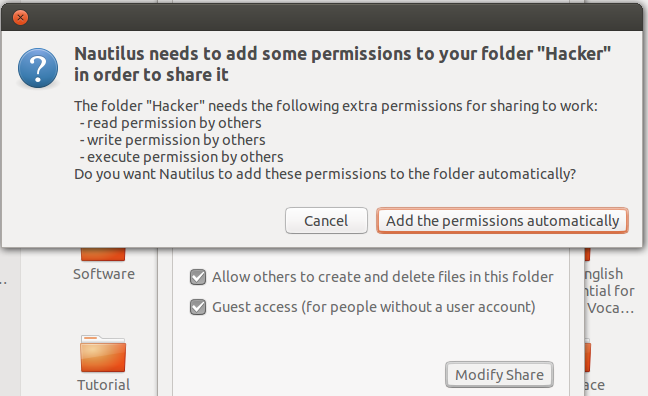This screenshot has height=396, width=648.
Task: Select the folder labeled ending in Voca…
Action: click(610, 291)
